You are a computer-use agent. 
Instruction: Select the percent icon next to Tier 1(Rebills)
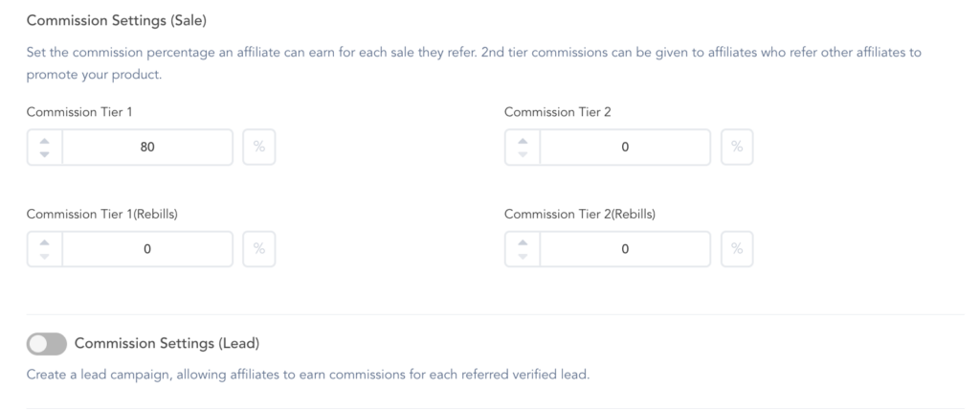click(x=259, y=249)
